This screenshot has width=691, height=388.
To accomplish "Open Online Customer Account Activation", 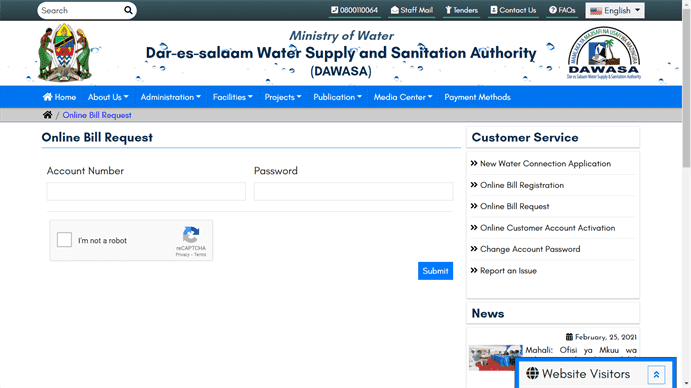I will pos(547,228).
